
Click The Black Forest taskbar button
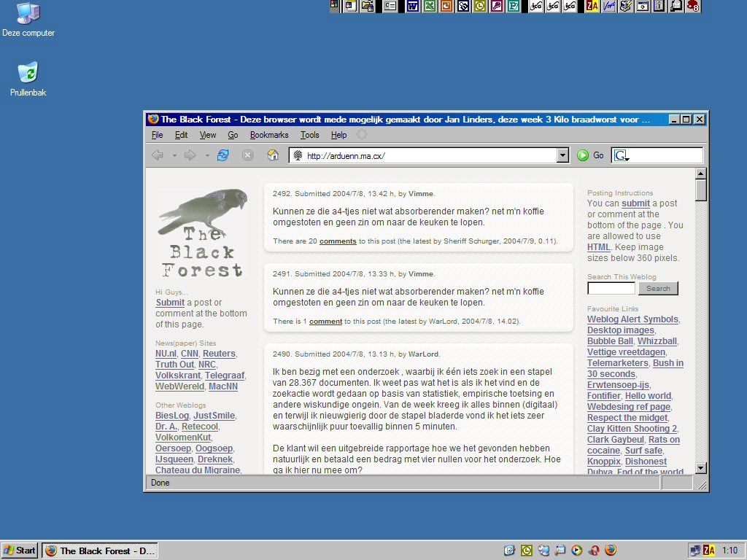100,551
